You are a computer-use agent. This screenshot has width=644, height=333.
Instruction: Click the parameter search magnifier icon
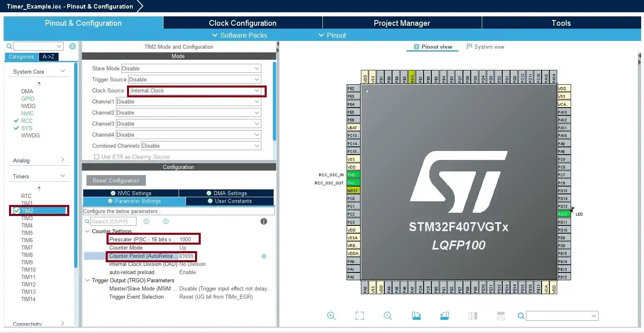[87, 221]
